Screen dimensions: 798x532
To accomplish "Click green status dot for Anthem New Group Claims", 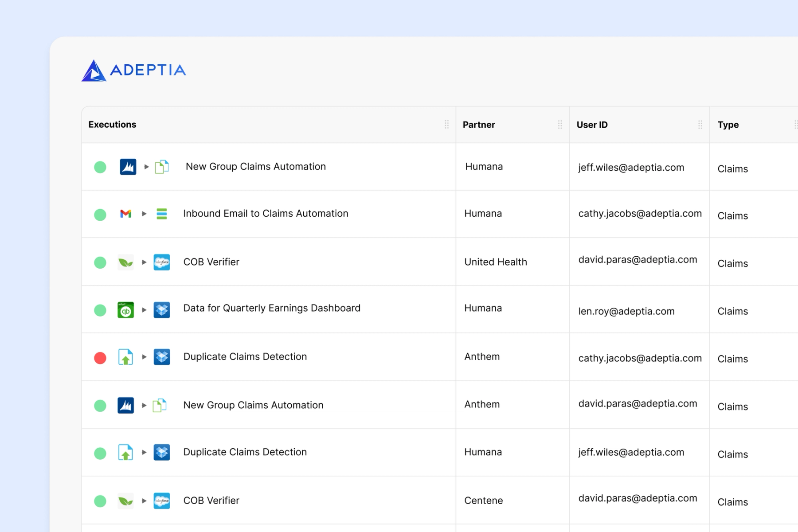I will pos(100,406).
